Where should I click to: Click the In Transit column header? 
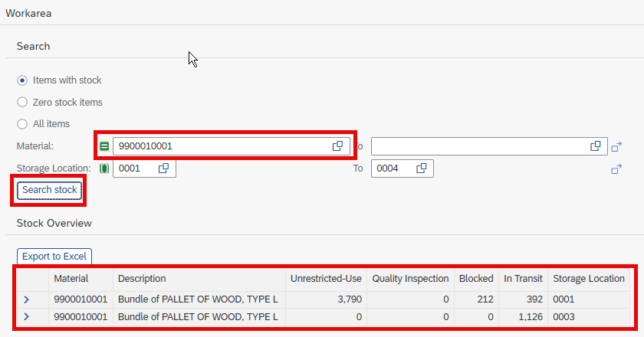(x=523, y=279)
